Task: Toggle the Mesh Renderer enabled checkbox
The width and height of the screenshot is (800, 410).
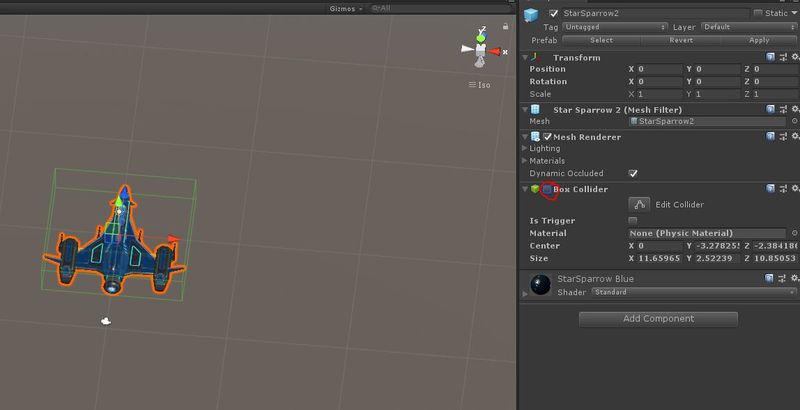Action: 547,137
